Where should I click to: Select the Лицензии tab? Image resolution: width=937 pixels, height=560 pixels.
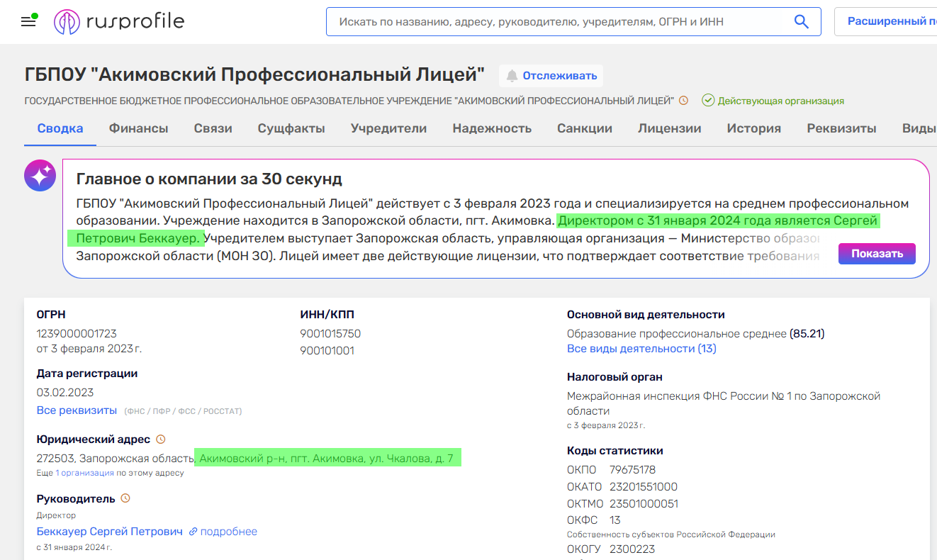click(x=669, y=128)
